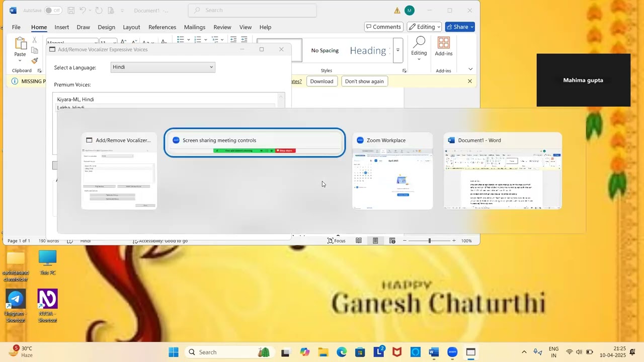Select the This PC desktop icon

coord(47,263)
